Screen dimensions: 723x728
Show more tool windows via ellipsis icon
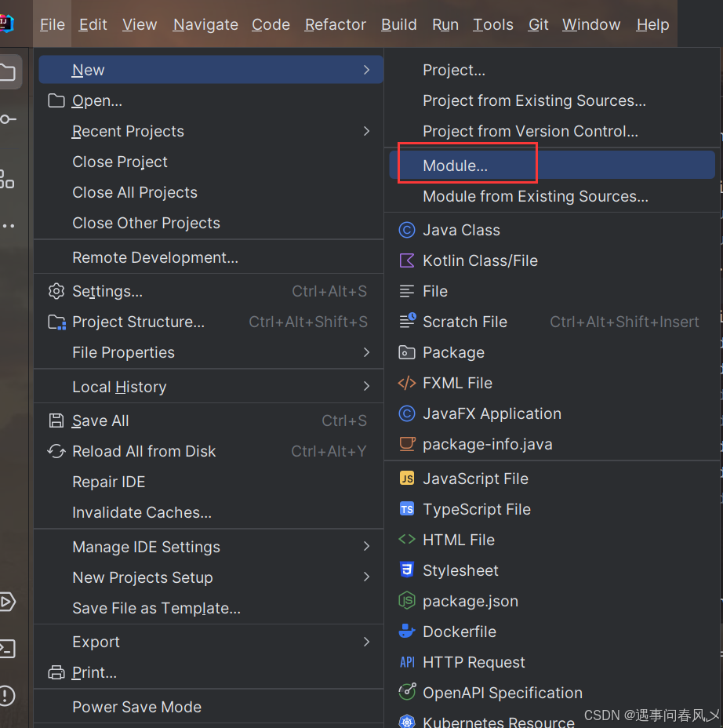8,226
